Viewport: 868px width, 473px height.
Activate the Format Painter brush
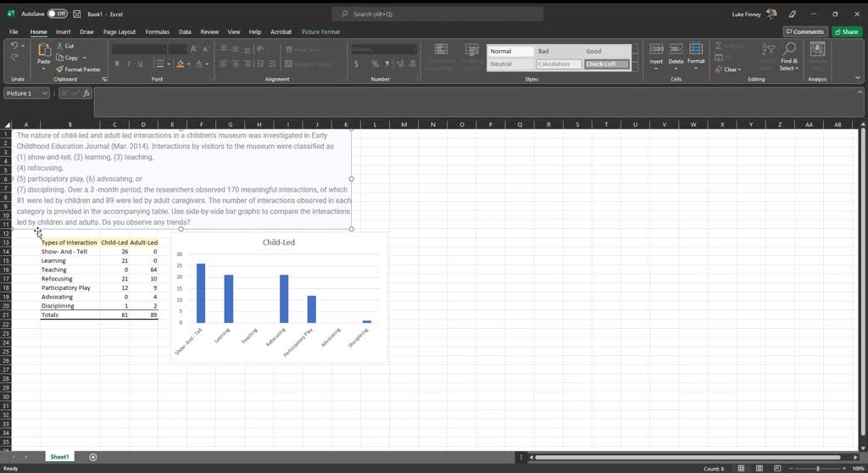click(60, 70)
